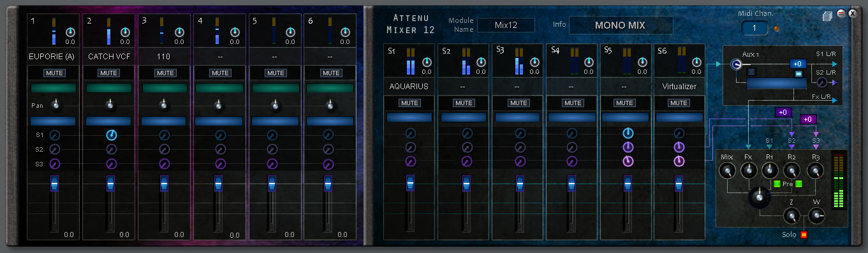Viewport: 868px width, 253px height.
Task: Mute the AQUARIUS bus S1
Action: pyautogui.click(x=409, y=103)
